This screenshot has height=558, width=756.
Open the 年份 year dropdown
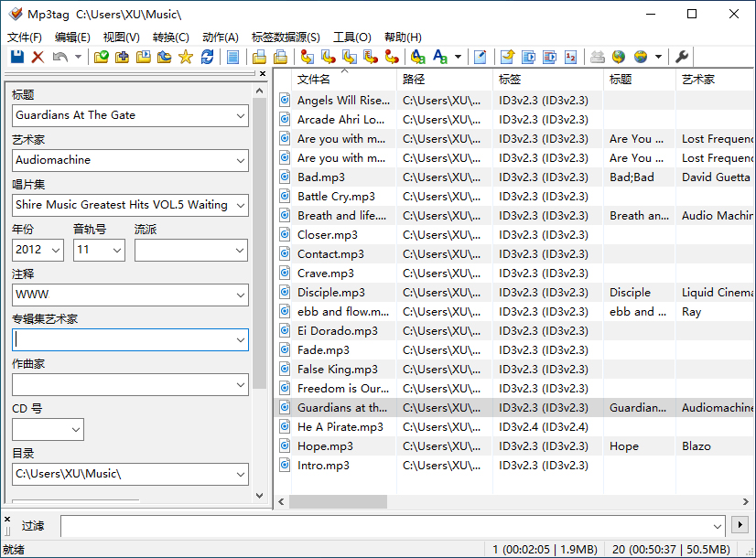tap(56, 250)
